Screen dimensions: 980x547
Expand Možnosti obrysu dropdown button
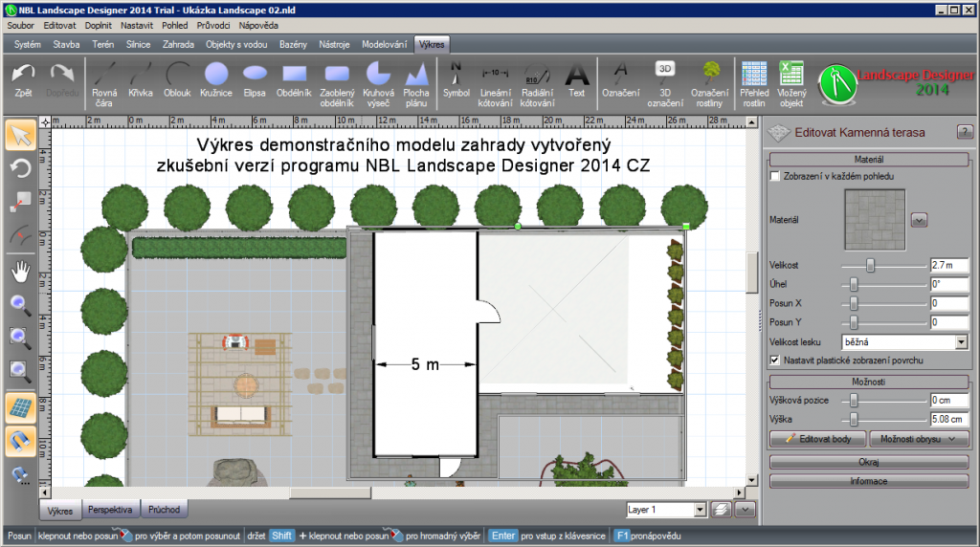click(919, 439)
